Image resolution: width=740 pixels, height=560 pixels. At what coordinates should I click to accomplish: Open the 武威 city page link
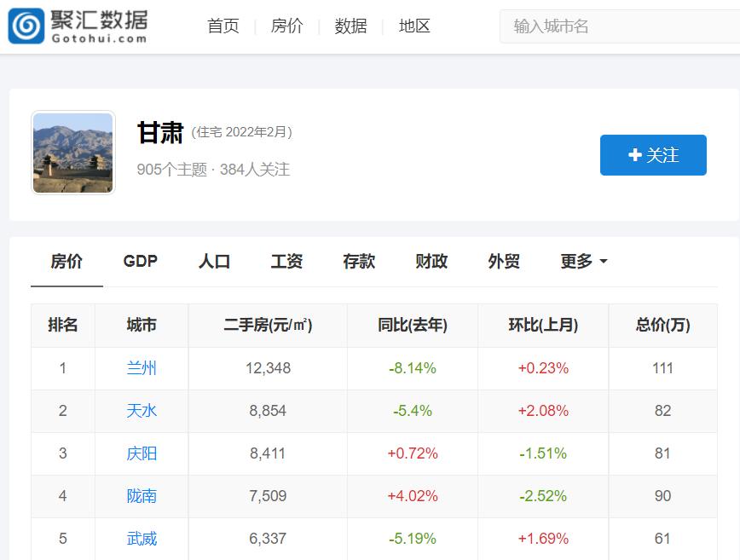tap(142, 539)
